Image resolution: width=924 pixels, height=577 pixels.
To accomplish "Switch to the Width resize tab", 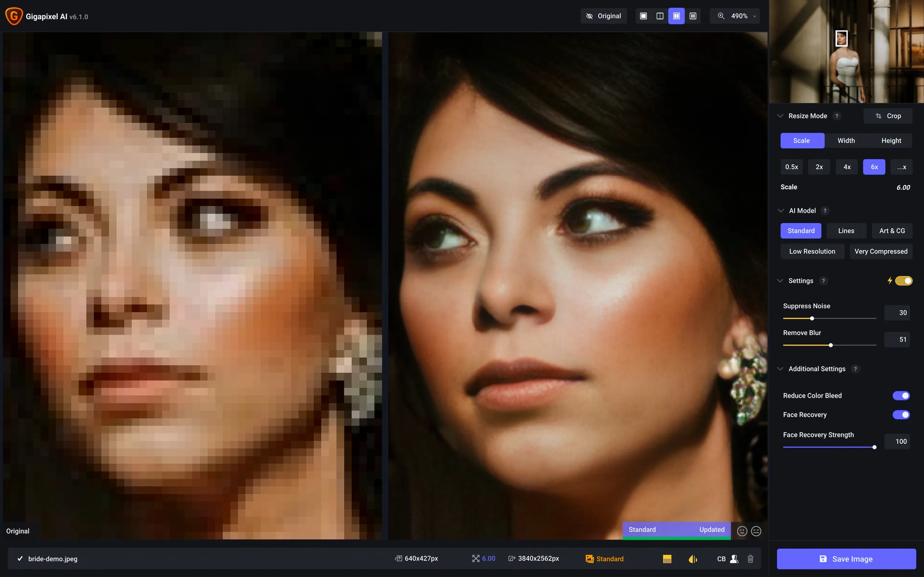I will [846, 140].
